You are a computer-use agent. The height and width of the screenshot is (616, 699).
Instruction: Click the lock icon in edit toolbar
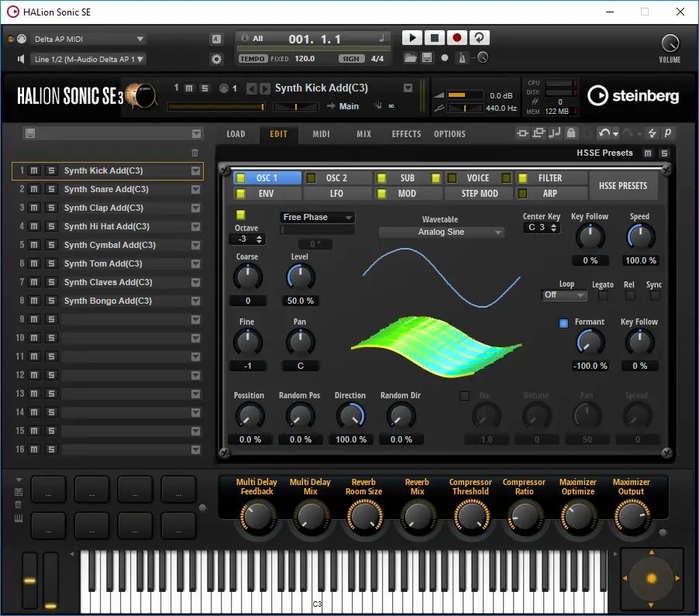pos(570,132)
